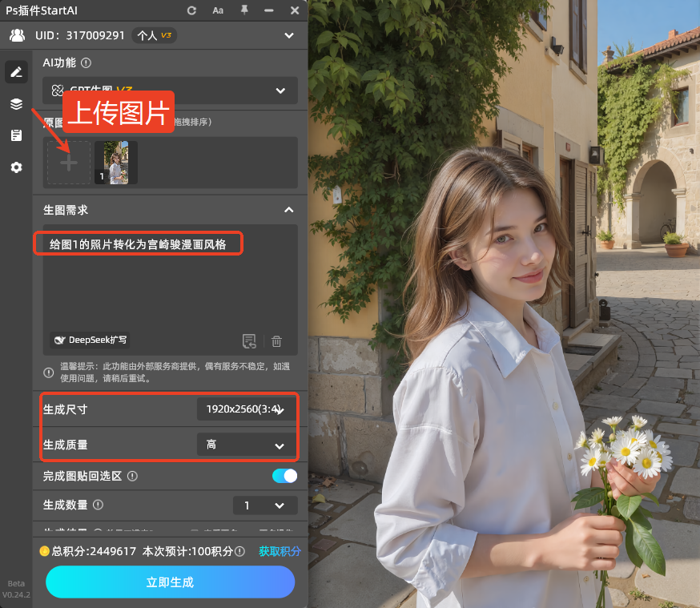Click the gold coin points icon
The width and height of the screenshot is (700, 608).
(x=44, y=551)
